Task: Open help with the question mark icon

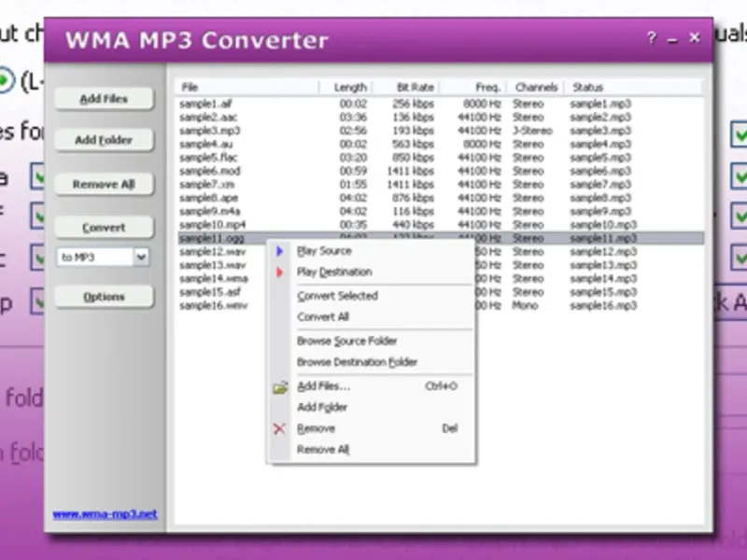Action: pyautogui.click(x=652, y=38)
